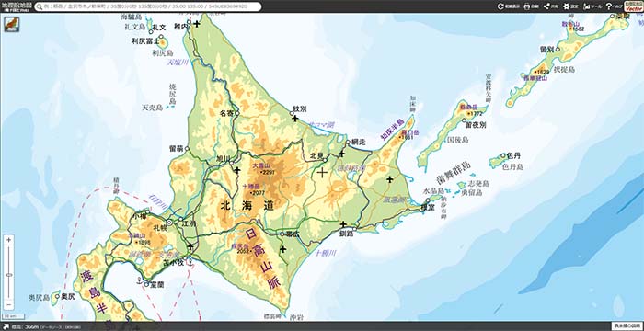The image size is (644, 331).
Task: Click the 旭川 city label
Action: [223, 158]
